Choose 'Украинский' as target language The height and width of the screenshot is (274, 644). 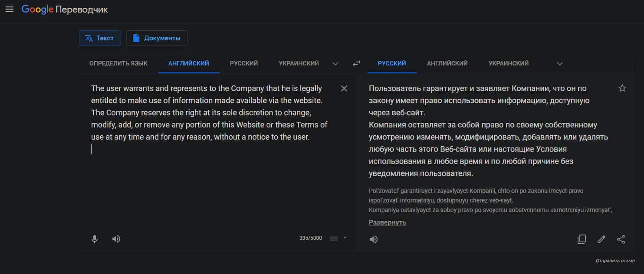pos(508,63)
